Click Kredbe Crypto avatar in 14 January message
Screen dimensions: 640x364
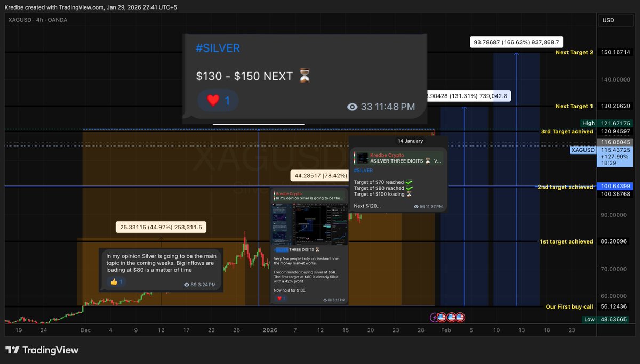pos(363,158)
